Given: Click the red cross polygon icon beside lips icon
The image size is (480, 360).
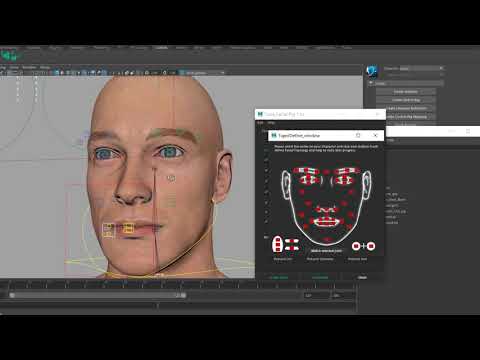Looking at the screenshot, I should coord(292,245).
